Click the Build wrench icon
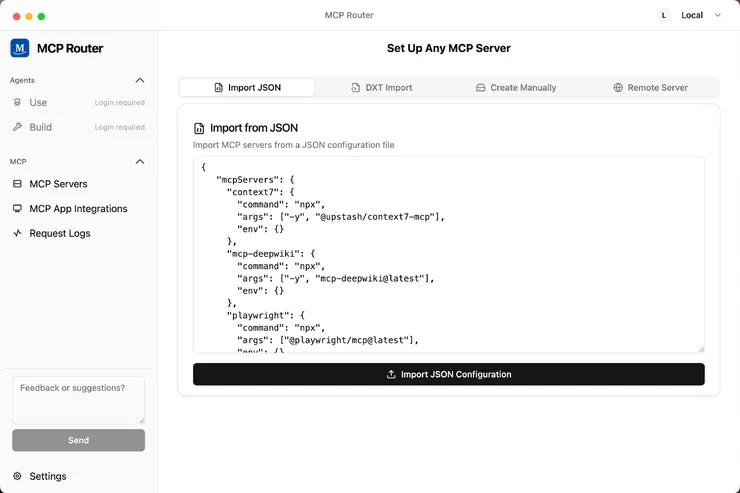The image size is (740, 493). click(x=17, y=127)
